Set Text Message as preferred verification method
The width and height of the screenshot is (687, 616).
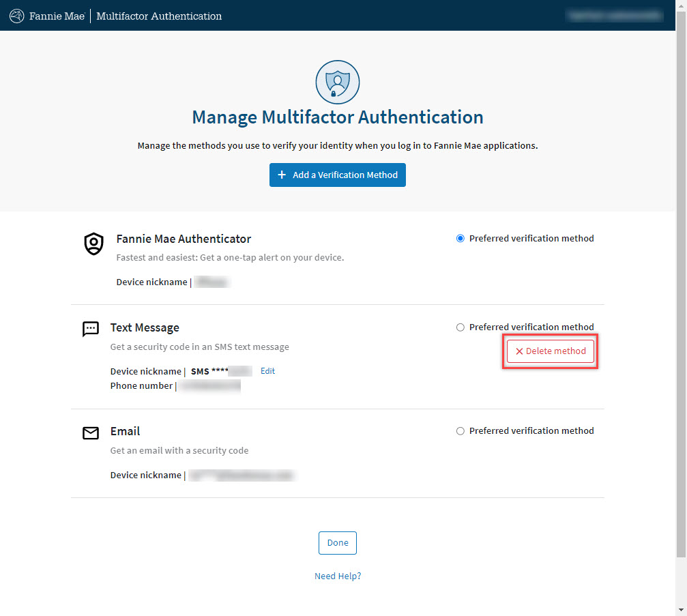[x=461, y=327]
